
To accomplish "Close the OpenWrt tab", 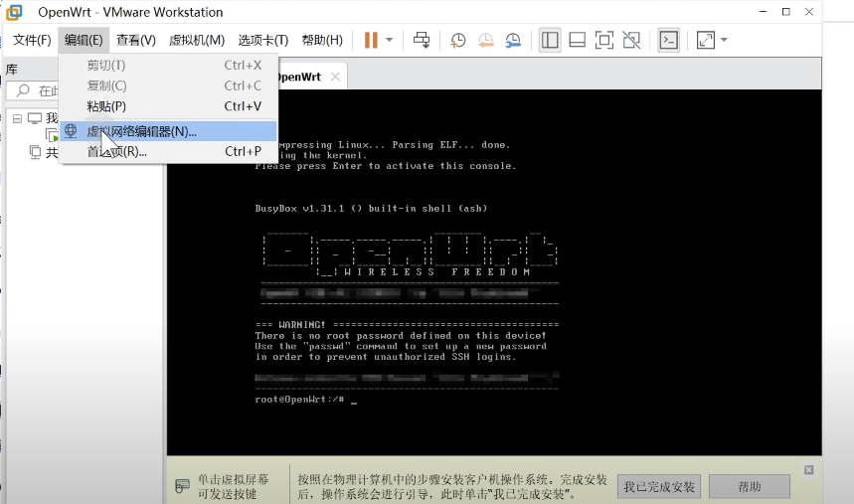I will (x=335, y=77).
